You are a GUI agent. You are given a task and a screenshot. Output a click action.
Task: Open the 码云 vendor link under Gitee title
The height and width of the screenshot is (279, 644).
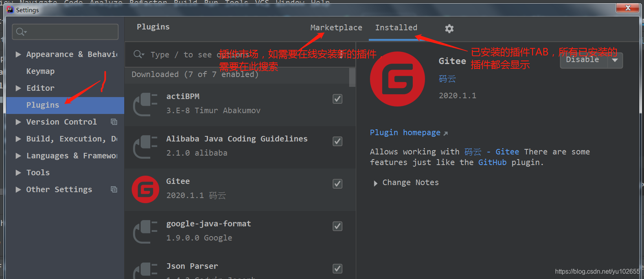pyautogui.click(x=447, y=79)
